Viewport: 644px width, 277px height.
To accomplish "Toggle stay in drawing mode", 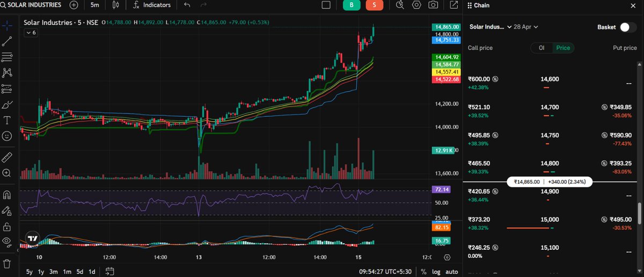I will (x=7, y=211).
